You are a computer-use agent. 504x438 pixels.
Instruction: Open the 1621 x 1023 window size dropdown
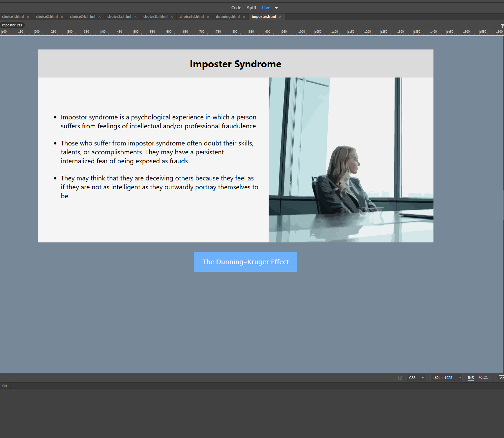pyautogui.click(x=447, y=378)
